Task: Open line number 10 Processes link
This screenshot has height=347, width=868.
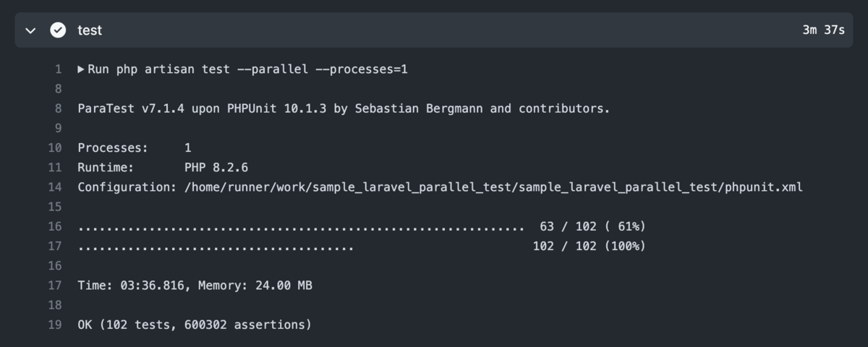Action: [x=55, y=147]
